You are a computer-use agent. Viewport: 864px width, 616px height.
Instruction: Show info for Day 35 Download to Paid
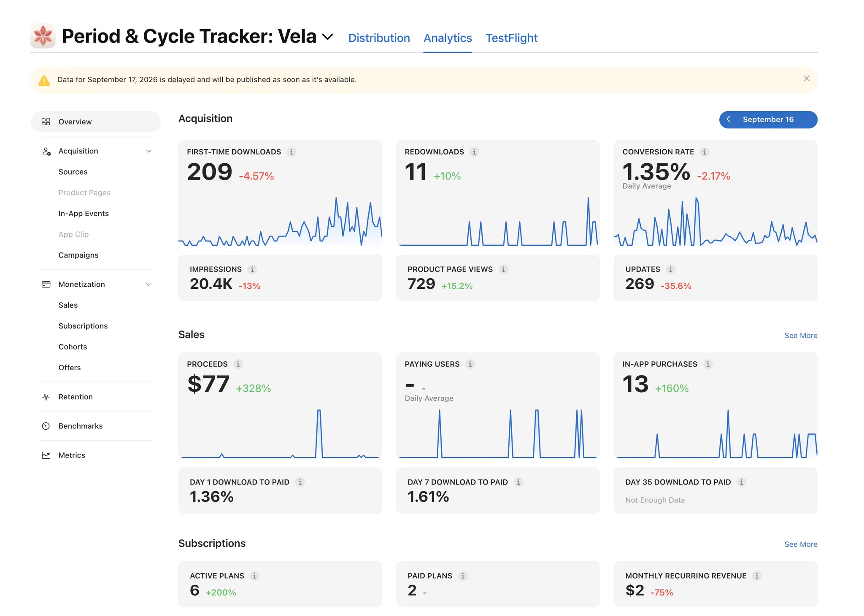(x=741, y=482)
